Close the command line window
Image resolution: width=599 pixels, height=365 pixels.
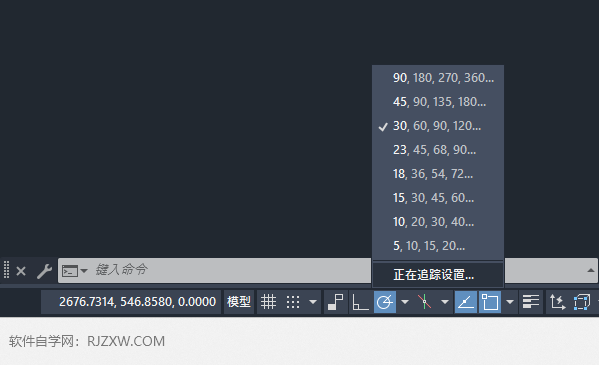21,271
